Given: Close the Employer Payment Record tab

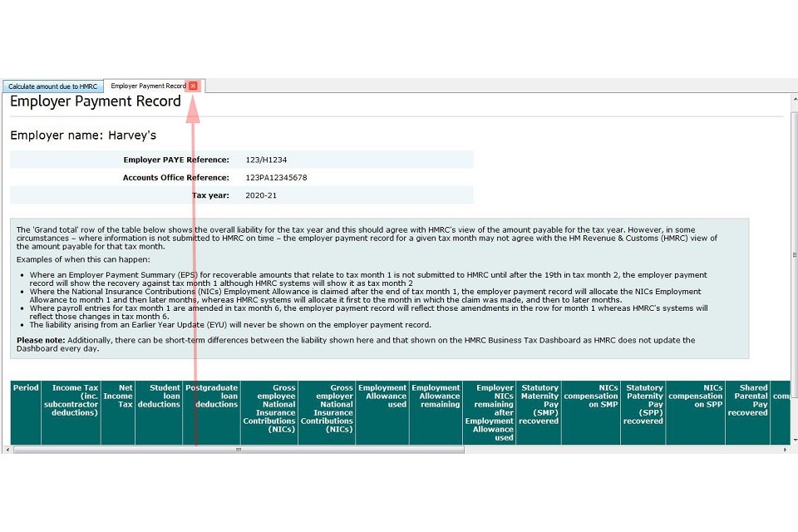Looking at the screenshot, I should tap(193, 86).
